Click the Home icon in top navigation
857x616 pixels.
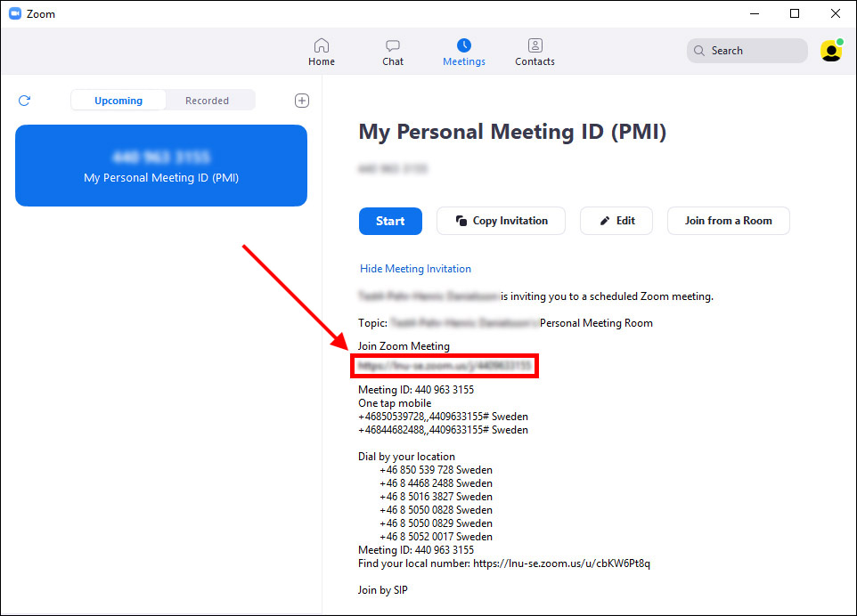322,46
